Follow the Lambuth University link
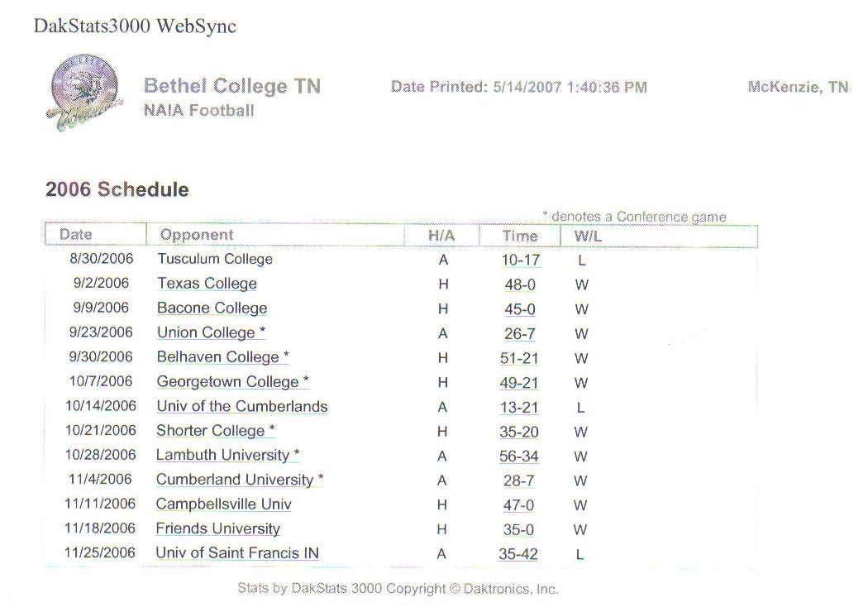Image resolution: width=868 pixels, height=607 pixels. (x=227, y=455)
